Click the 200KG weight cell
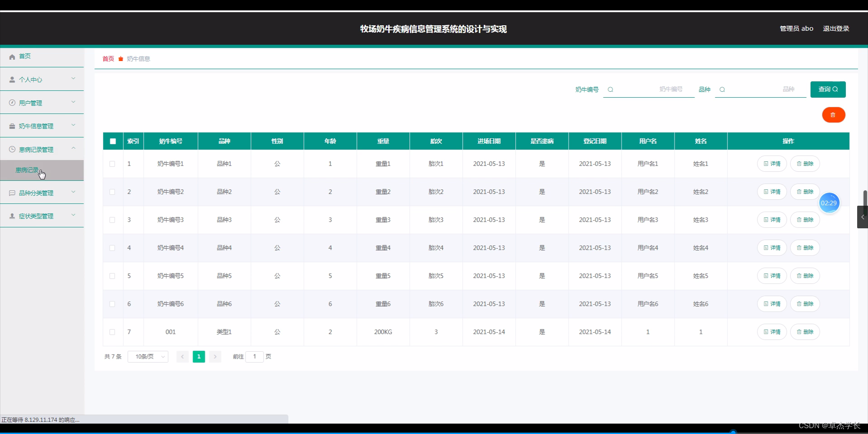This screenshot has height=434, width=868. 383,332
